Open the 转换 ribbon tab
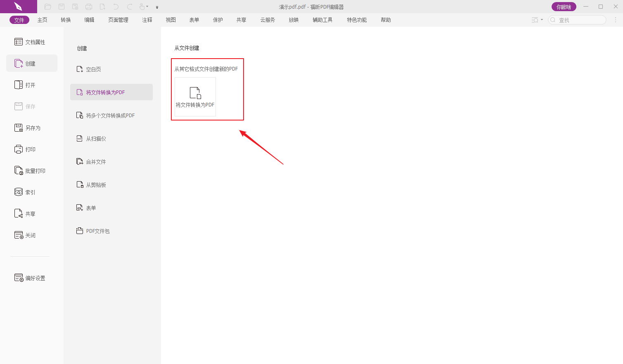 point(66,20)
